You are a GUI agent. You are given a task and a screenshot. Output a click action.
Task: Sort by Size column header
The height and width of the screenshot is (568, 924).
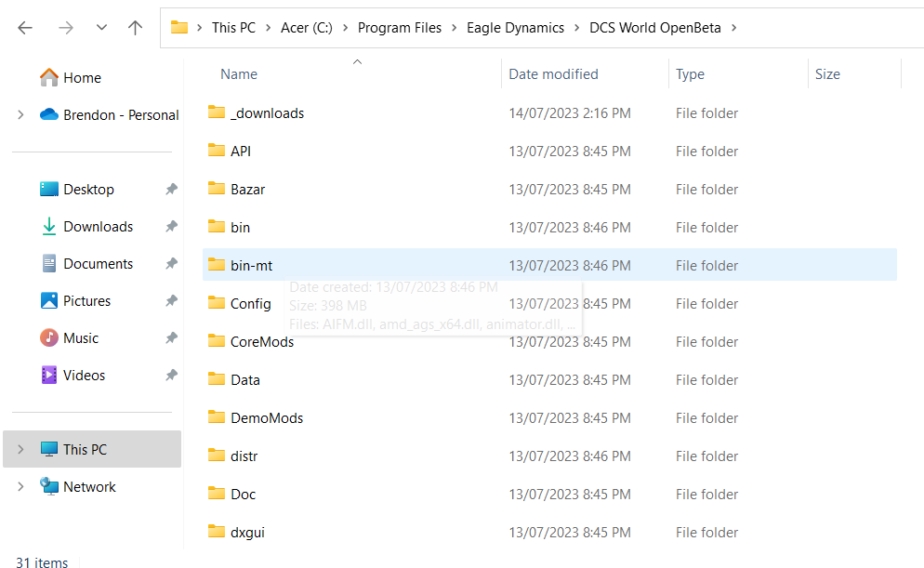tap(827, 74)
